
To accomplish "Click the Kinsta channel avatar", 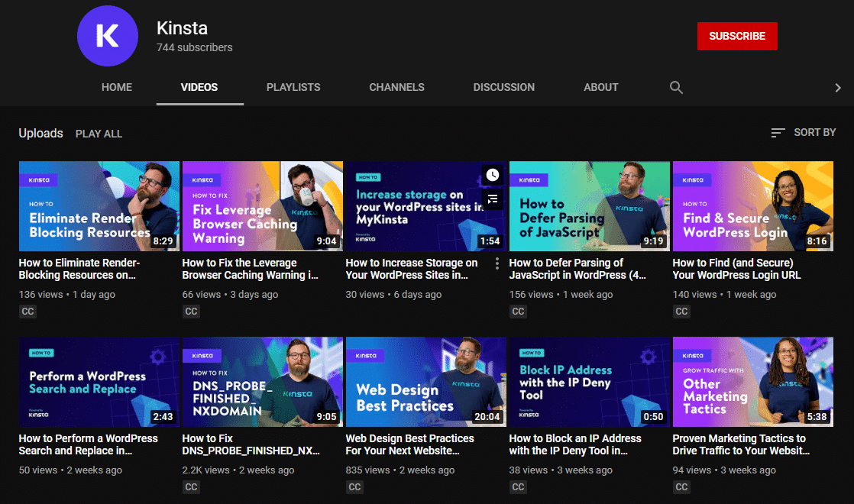I will click(107, 36).
